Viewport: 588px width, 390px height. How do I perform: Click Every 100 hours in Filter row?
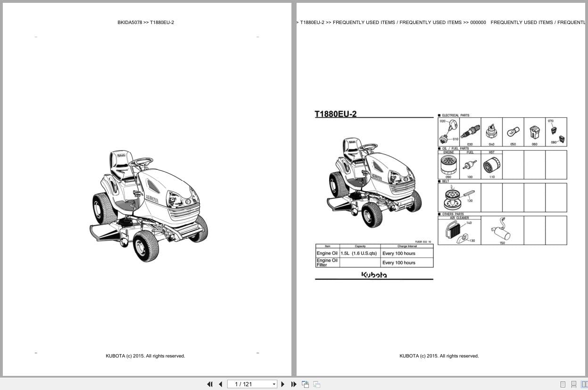click(399, 263)
